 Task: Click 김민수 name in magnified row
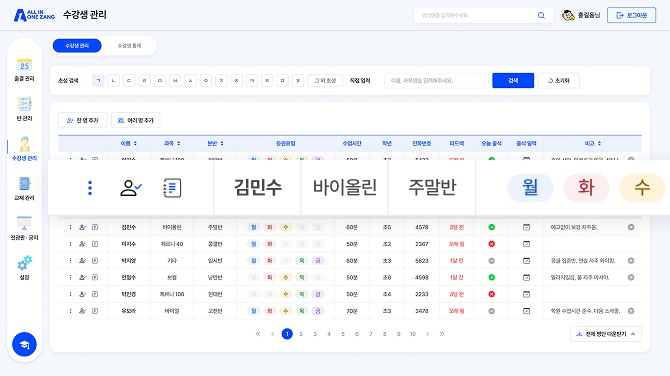[x=258, y=187]
